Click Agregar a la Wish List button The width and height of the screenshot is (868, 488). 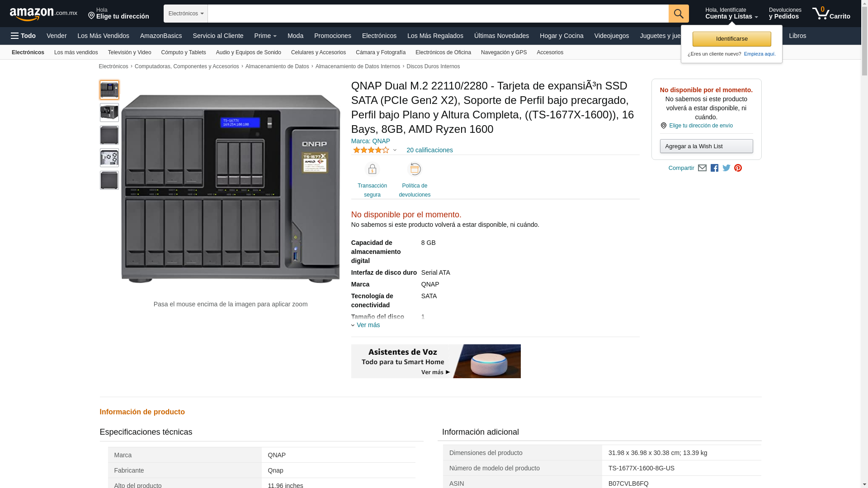click(x=706, y=146)
